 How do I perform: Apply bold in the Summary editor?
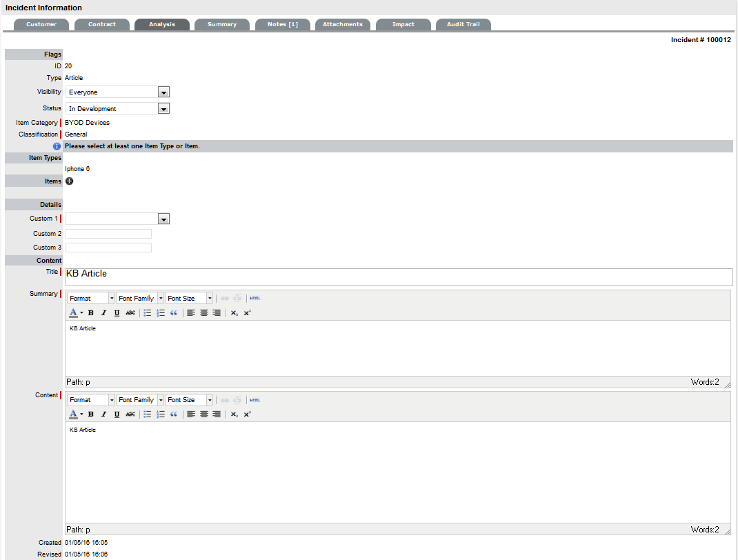pyautogui.click(x=91, y=313)
